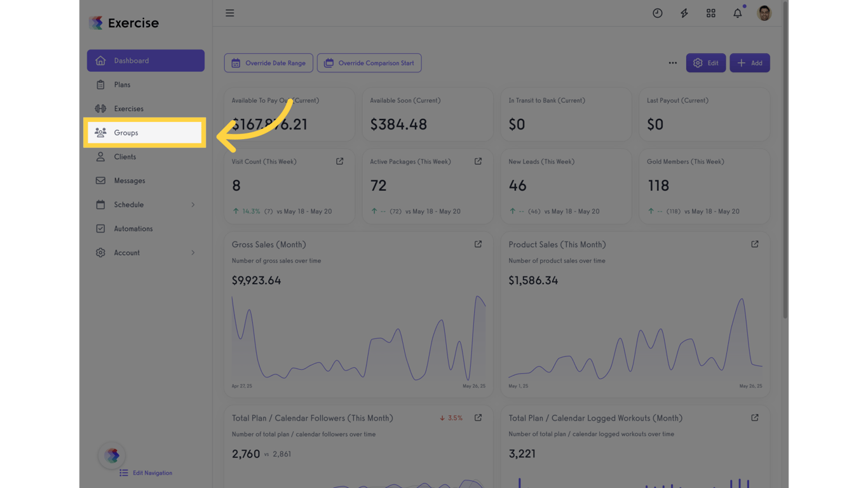
Task: Click the page vertical scrollbar
Action: click(x=785, y=159)
